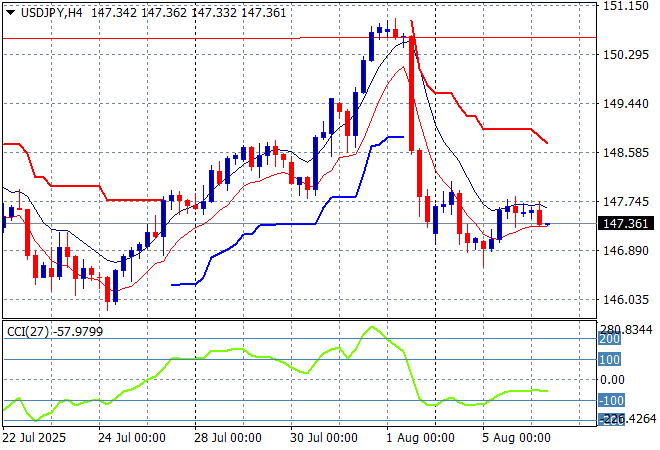Click the 150.295 price axis label

(x=626, y=55)
